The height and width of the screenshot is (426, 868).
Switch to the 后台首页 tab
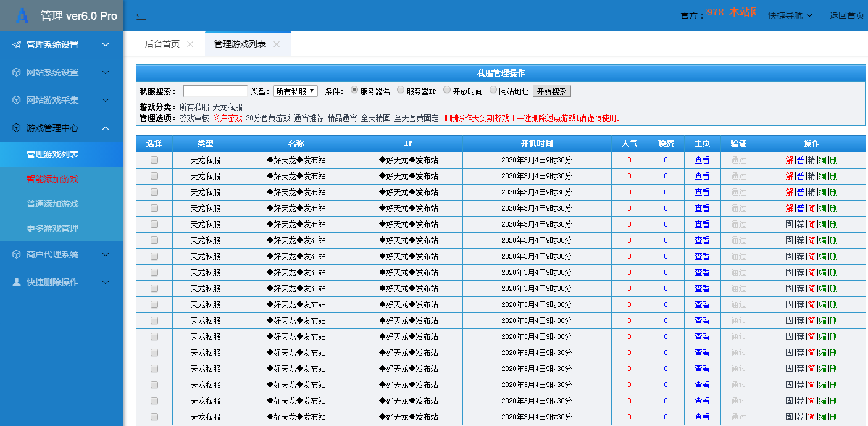pos(162,44)
